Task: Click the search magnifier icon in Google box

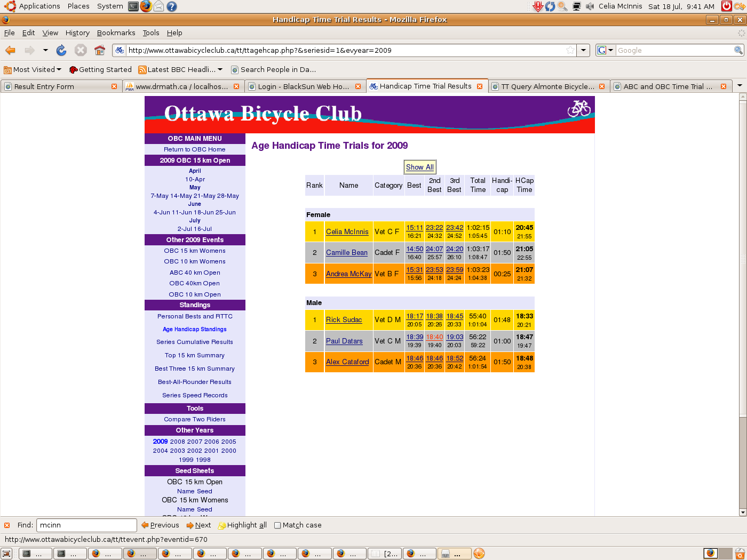Action: click(x=738, y=50)
